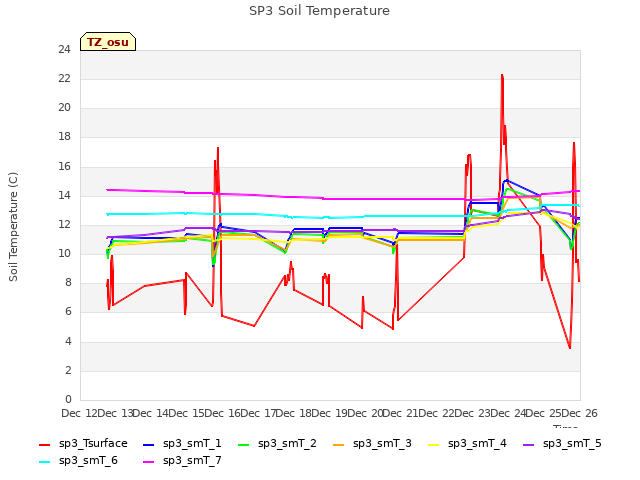
Task: Click the Dec 26 x-axis date label
Action: [x=580, y=413]
